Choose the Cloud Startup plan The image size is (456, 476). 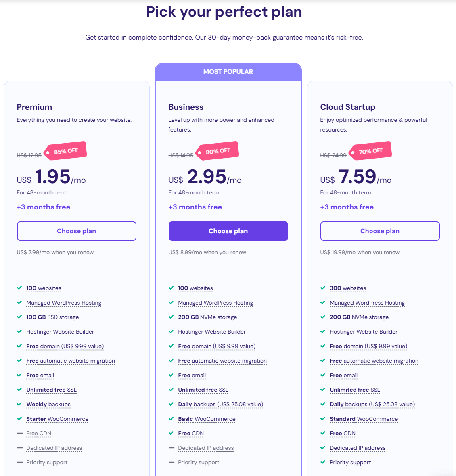pos(380,231)
